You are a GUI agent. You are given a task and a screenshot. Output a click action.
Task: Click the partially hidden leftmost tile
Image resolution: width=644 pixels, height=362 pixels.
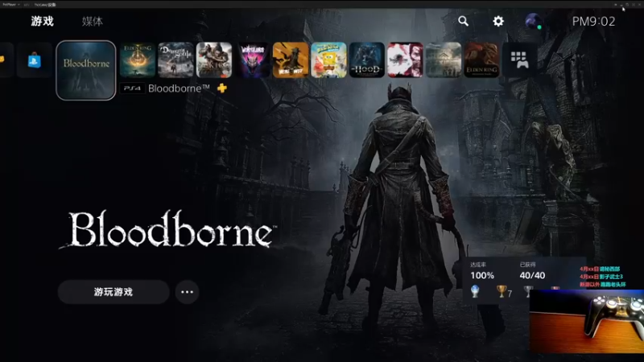[x=6, y=60]
